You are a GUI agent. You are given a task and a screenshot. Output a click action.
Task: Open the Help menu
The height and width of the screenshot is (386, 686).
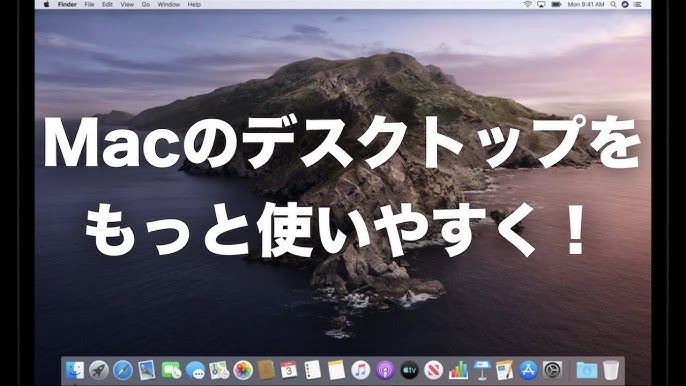194,4
